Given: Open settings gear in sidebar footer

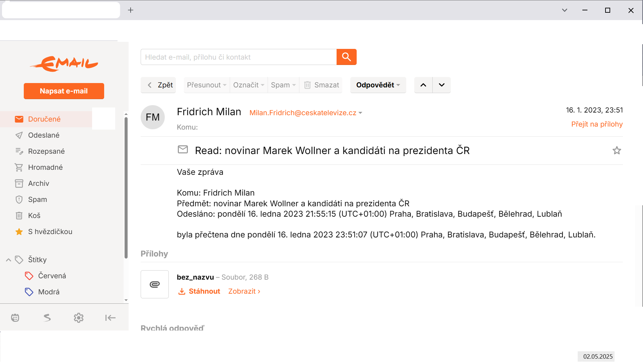Looking at the screenshot, I should click(79, 318).
